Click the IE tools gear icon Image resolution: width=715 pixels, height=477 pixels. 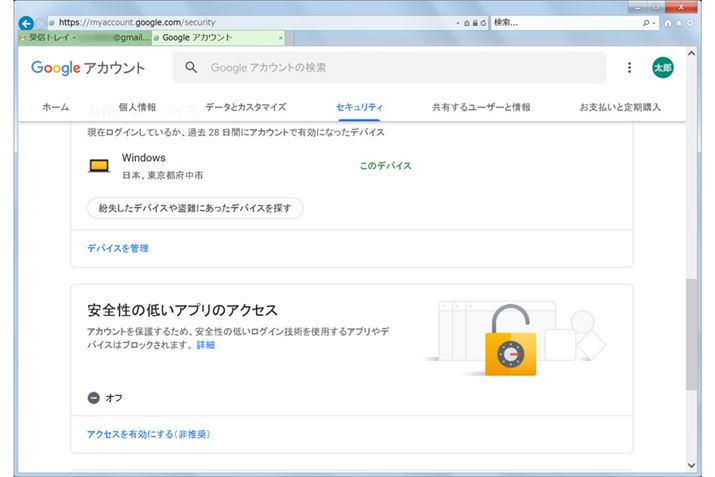click(x=690, y=23)
